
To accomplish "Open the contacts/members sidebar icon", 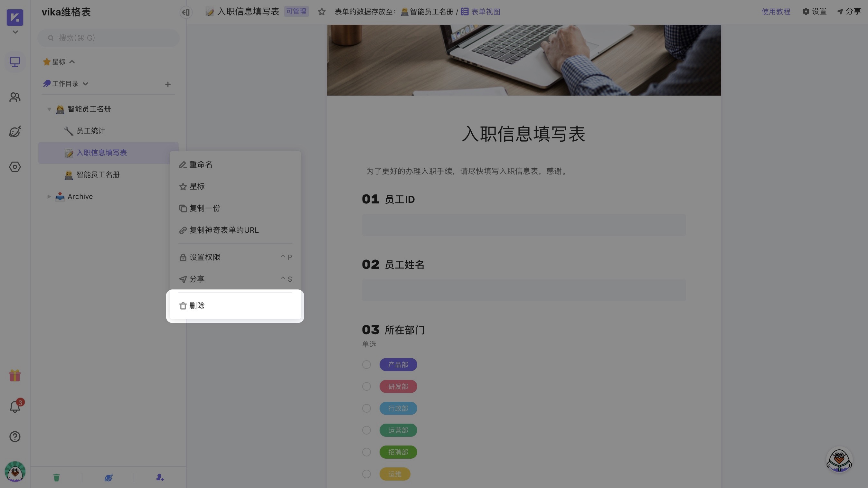I will (x=15, y=97).
